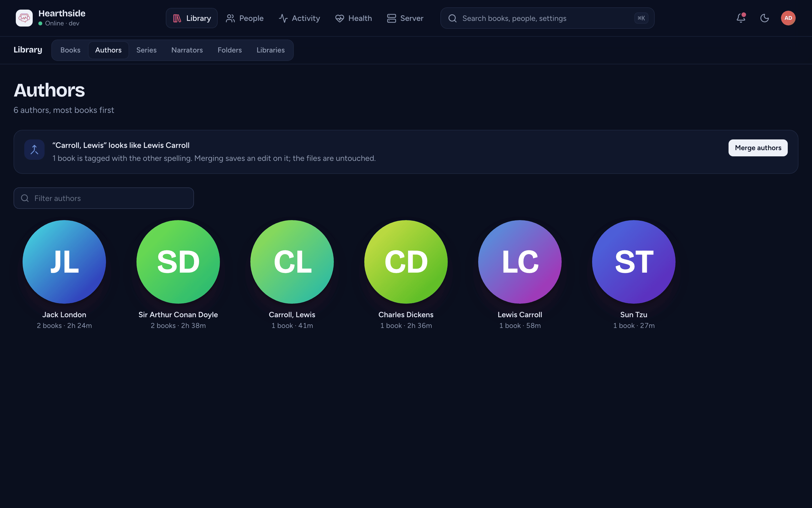Open the Health section
This screenshot has width=812, height=508.
pos(353,18)
